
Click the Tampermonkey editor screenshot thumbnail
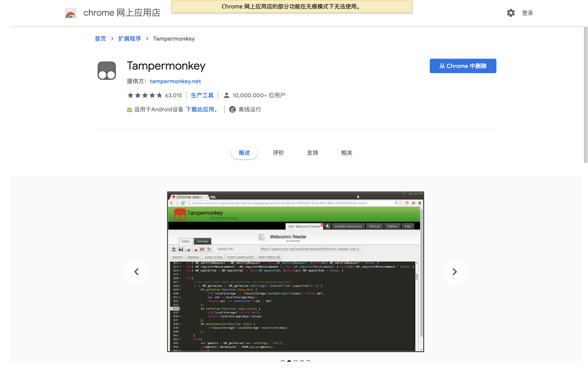pos(295,272)
